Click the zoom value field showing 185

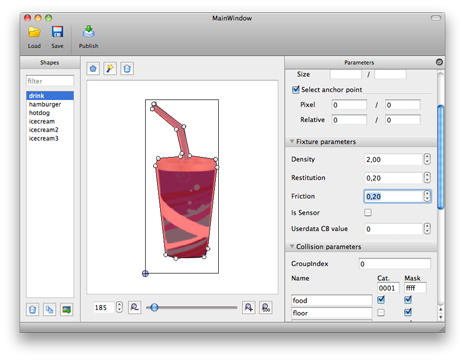[x=104, y=307]
